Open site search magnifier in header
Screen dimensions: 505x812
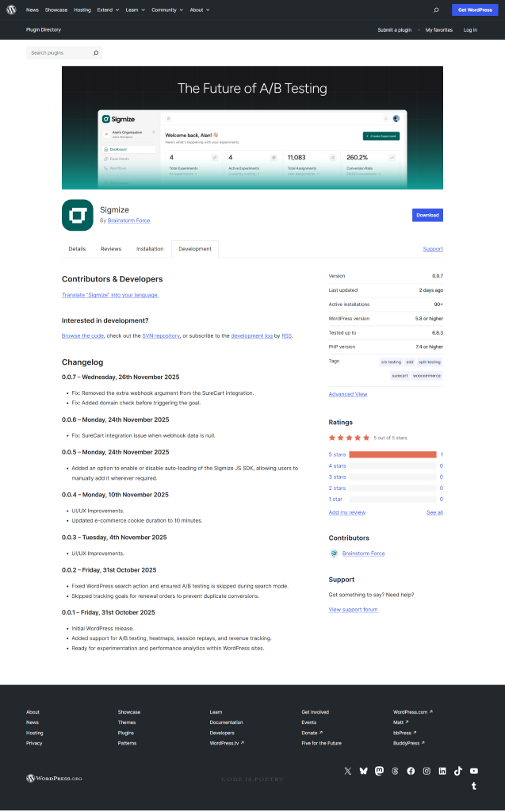[x=436, y=10]
